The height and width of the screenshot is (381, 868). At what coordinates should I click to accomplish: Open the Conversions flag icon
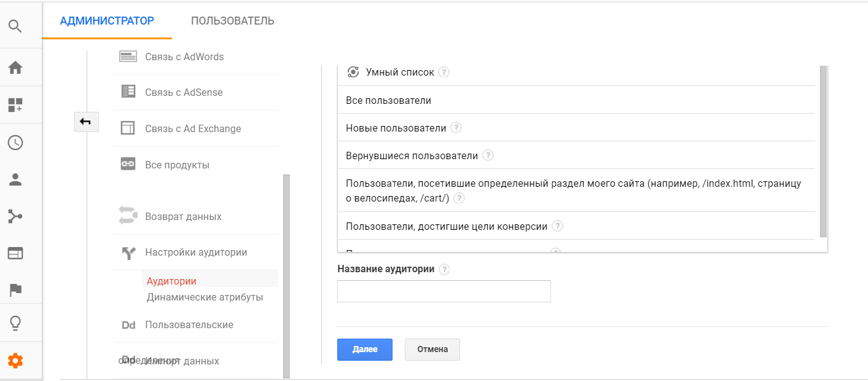coord(15,289)
